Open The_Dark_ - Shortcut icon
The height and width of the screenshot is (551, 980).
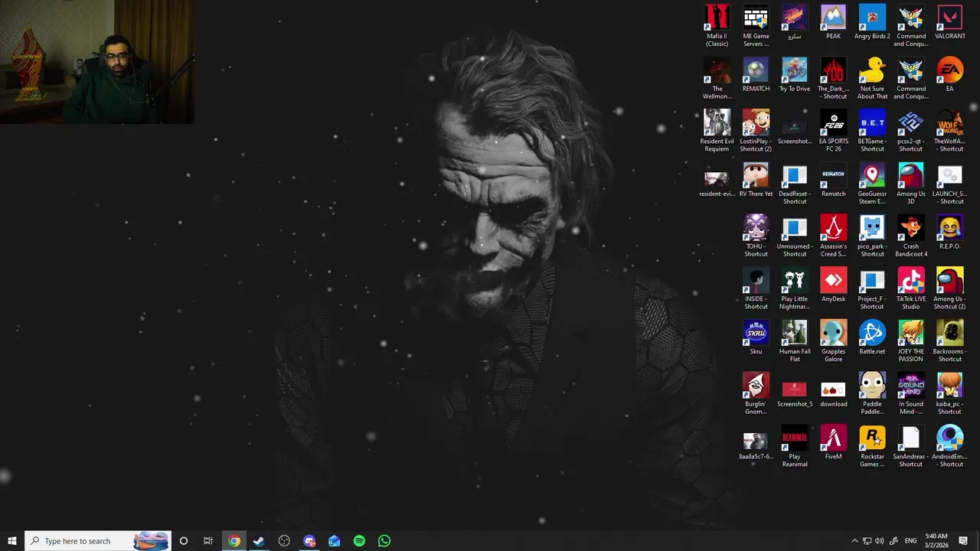[x=833, y=78]
